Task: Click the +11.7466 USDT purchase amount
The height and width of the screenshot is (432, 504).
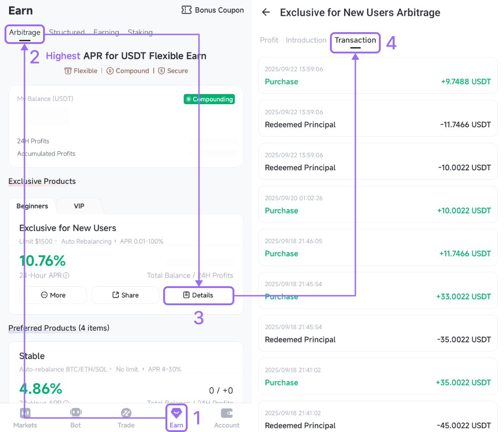Action: [465, 254]
